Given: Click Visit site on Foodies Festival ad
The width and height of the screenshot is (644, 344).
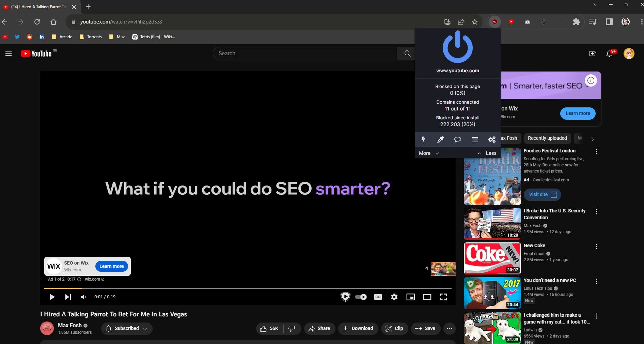Looking at the screenshot, I should pyautogui.click(x=543, y=194).
